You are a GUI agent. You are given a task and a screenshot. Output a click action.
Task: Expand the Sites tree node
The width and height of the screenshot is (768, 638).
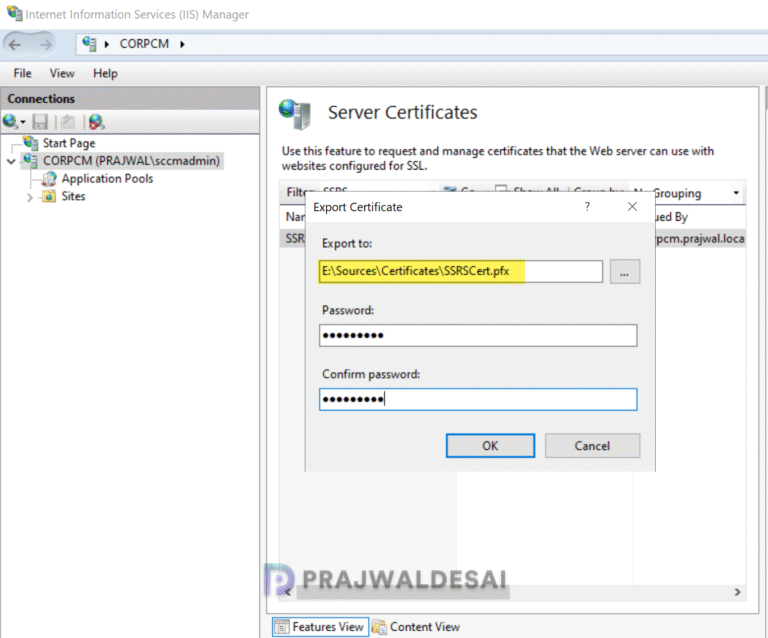point(29,197)
